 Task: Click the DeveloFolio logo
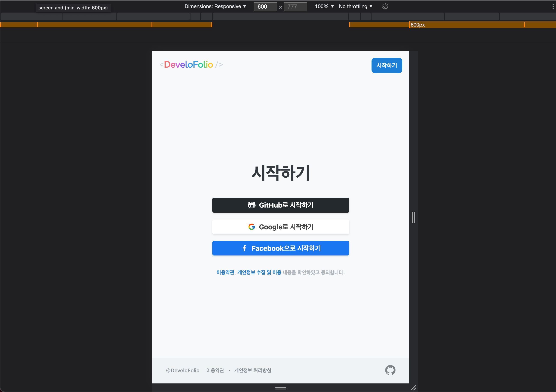(191, 65)
